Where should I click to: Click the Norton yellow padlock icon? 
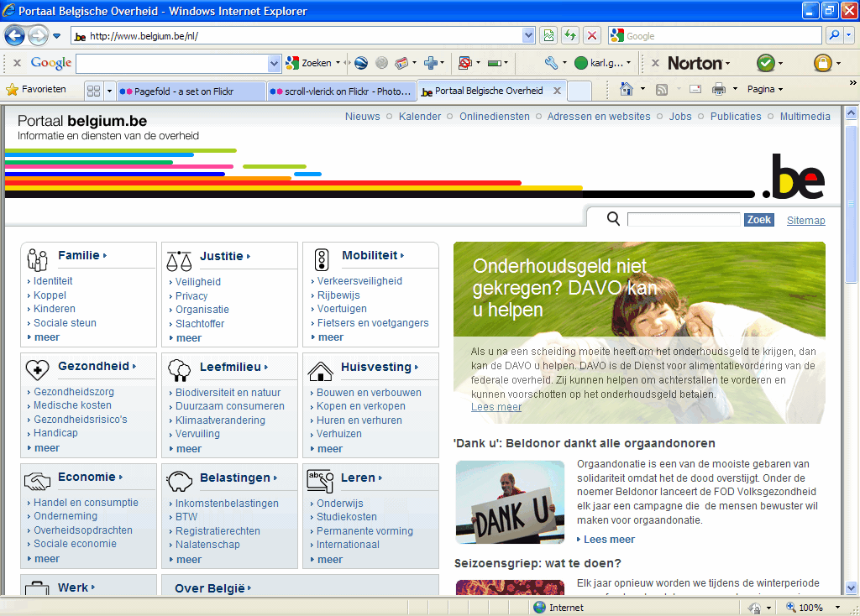(823, 63)
